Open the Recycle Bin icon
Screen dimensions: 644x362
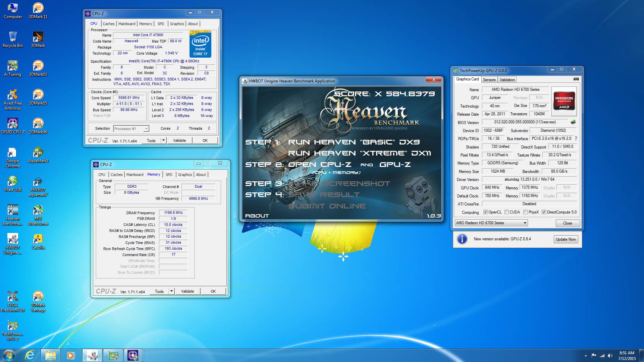click(x=13, y=40)
